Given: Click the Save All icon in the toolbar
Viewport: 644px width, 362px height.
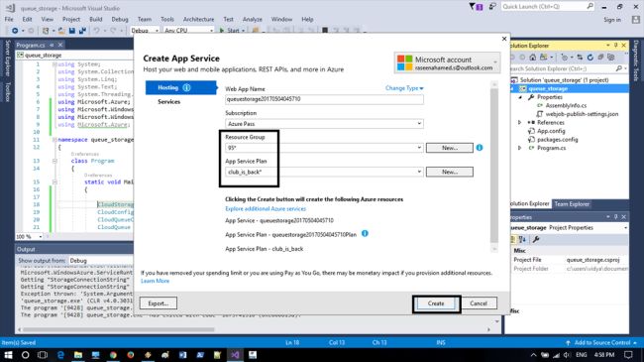Looking at the screenshot, I should click(82, 31).
